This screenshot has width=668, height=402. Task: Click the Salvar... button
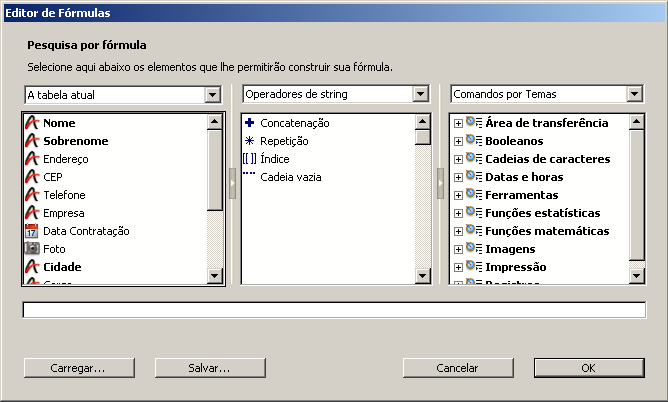[209, 368]
